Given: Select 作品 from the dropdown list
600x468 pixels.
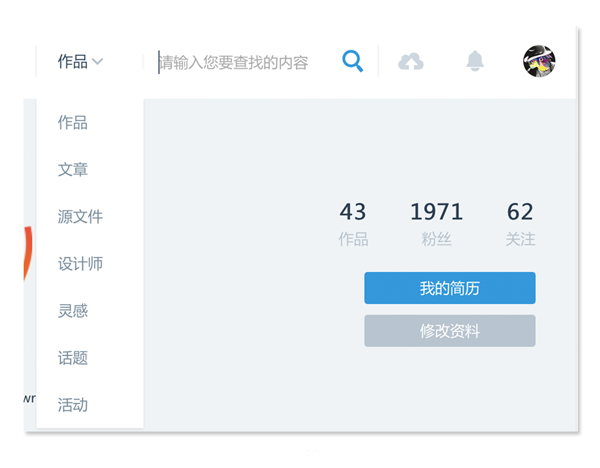Looking at the screenshot, I should pyautogui.click(x=73, y=123).
